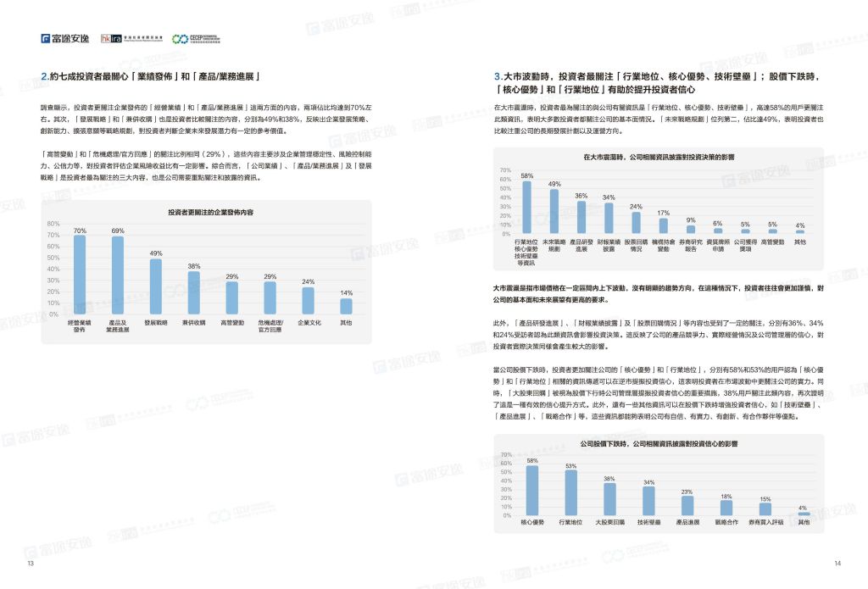Click the 券商買入評級 bar in the 股價下跌 chart
Viewport: 868px width, 589px height.
(765, 509)
